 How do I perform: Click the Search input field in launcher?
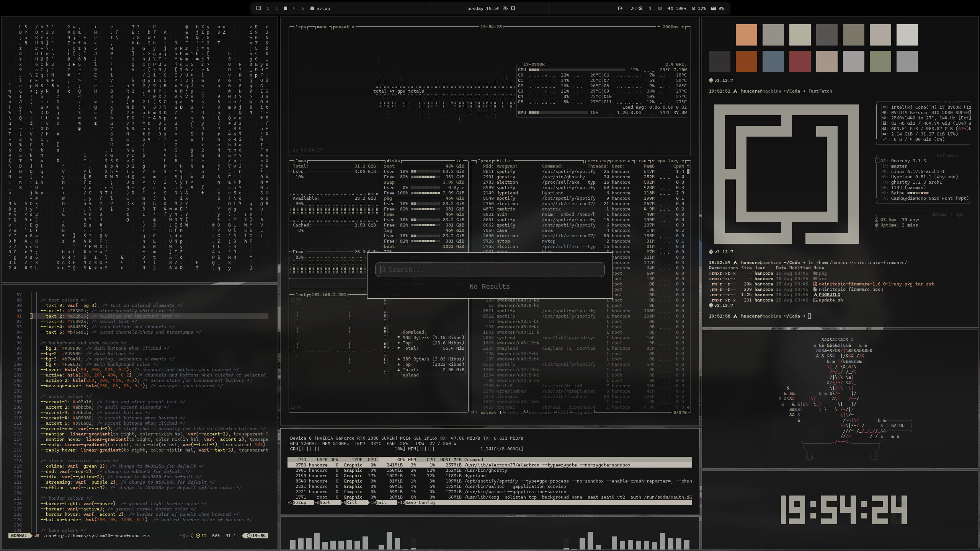pyautogui.click(x=490, y=270)
